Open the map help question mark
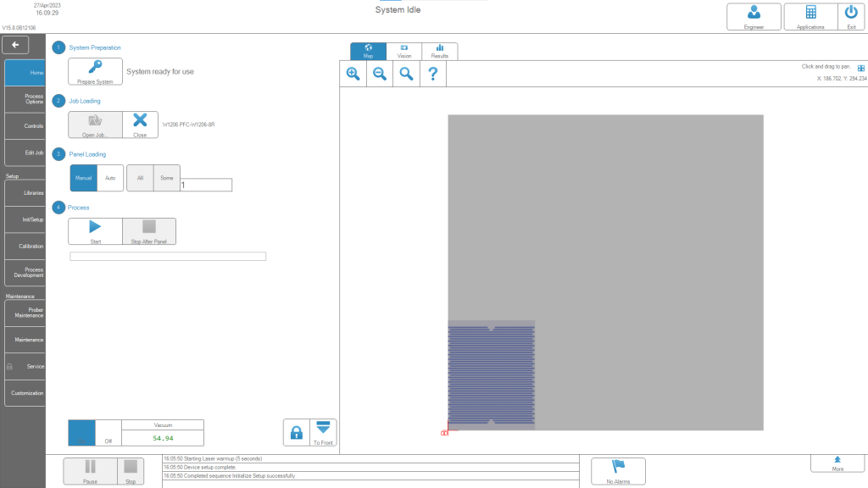 click(432, 74)
